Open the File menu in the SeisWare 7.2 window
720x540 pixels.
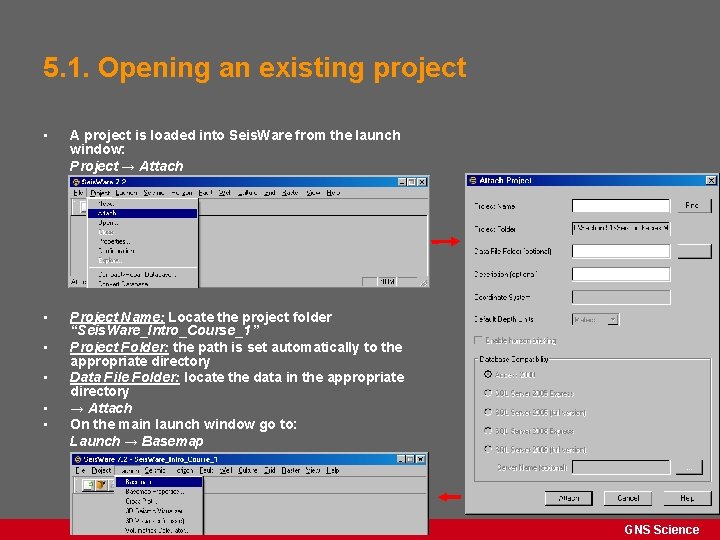pos(79,193)
